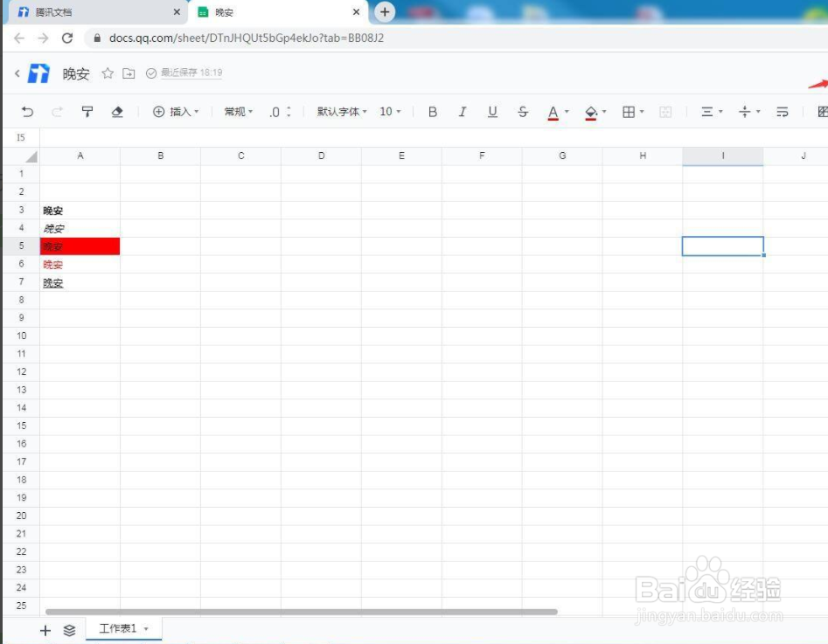Open the vertical align dropdown
Image resolution: width=828 pixels, height=644 pixels.
point(748,112)
